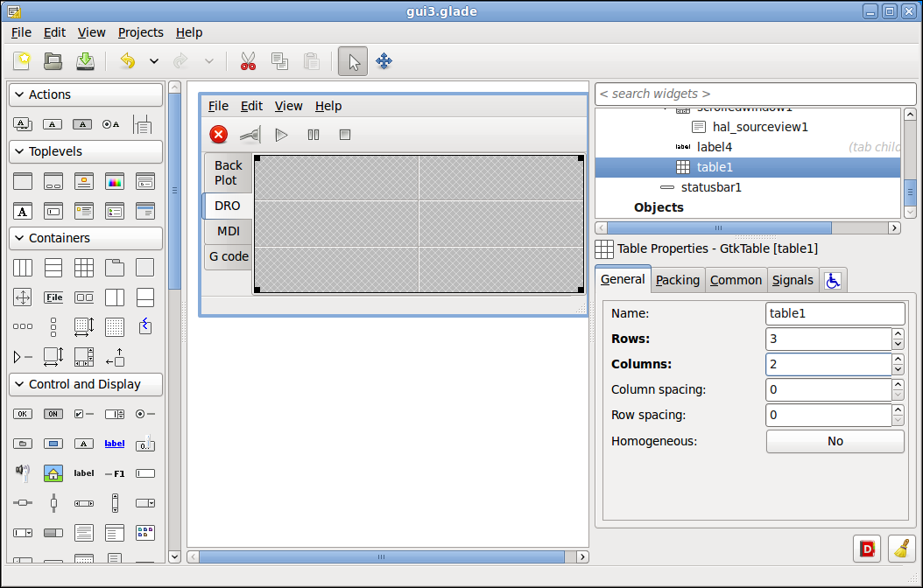This screenshot has height=588, width=923.
Task: Select hal_sourceview1 in the widget tree
Action: [x=760, y=127]
